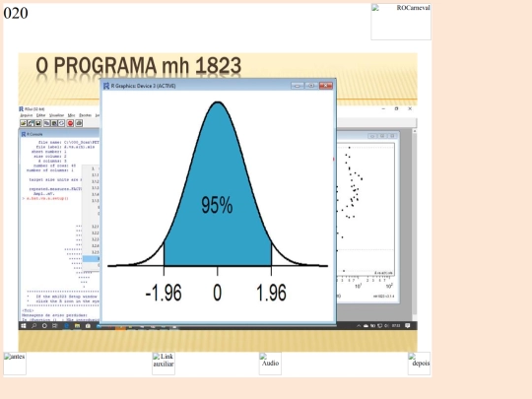This screenshot has width=532, height=399.
Task: Click the highlighted row in the popup list
Action: (x=92, y=259)
